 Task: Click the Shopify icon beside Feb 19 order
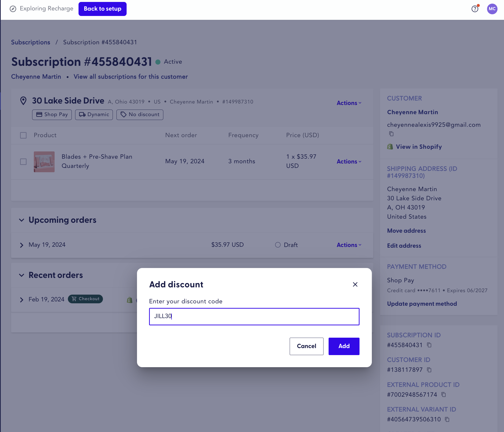click(129, 300)
